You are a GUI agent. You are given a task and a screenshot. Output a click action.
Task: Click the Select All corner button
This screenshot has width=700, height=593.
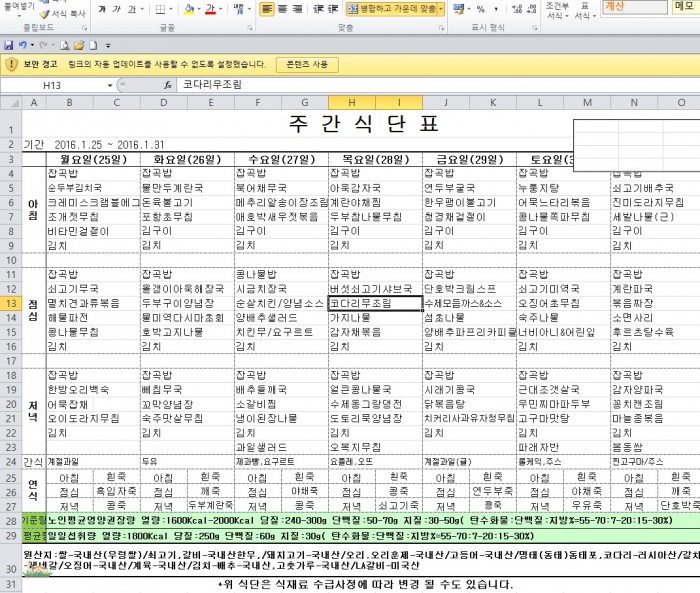pyautogui.click(x=11, y=103)
